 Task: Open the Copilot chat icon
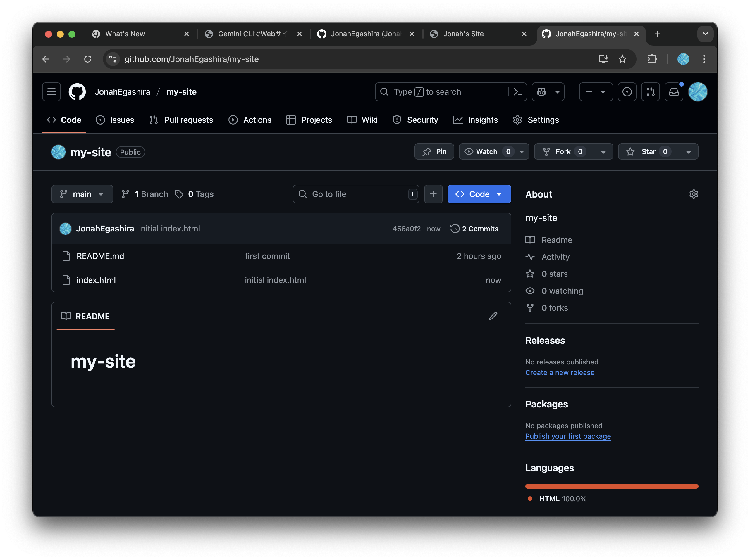pos(541,91)
